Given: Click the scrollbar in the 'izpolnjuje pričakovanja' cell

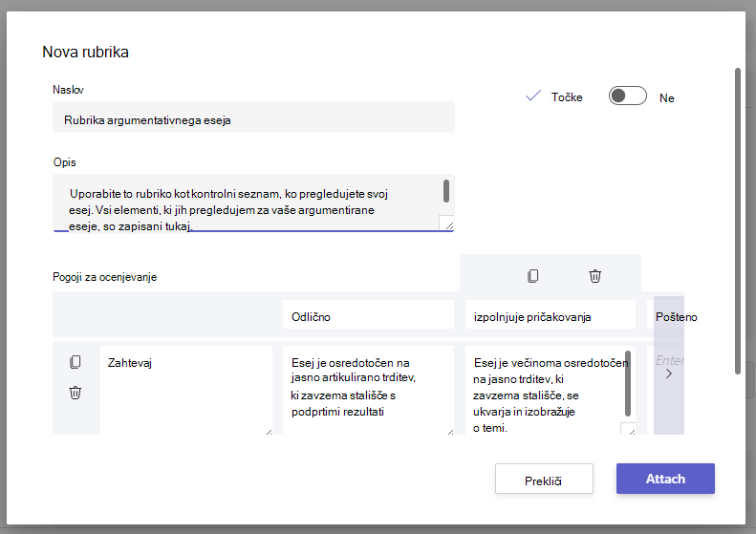Looking at the screenshot, I should [x=628, y=384].
